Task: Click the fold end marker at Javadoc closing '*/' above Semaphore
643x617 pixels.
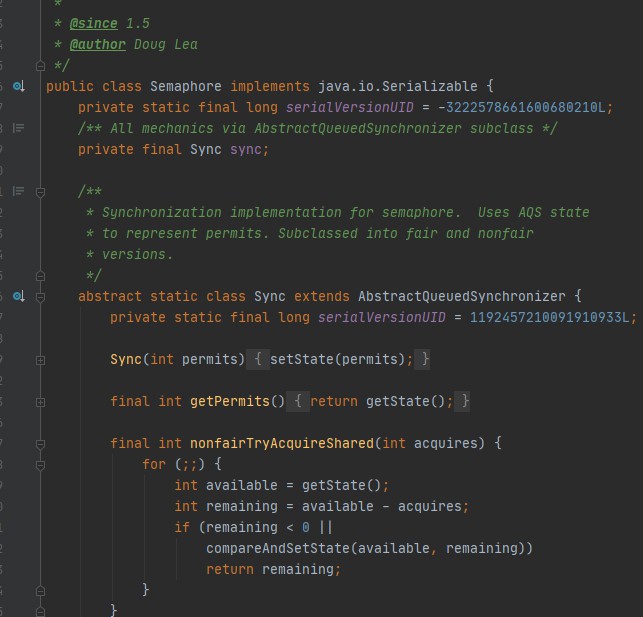Action: [40, 66]
